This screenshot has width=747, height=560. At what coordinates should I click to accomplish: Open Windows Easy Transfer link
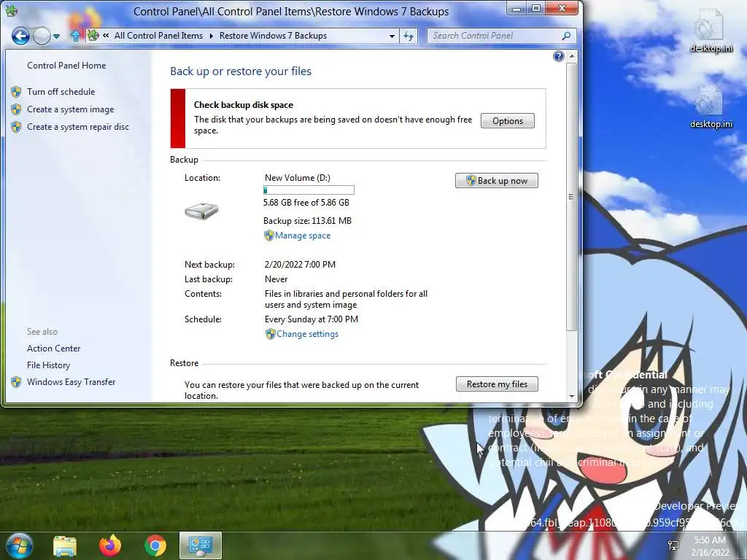coord(71,382)
